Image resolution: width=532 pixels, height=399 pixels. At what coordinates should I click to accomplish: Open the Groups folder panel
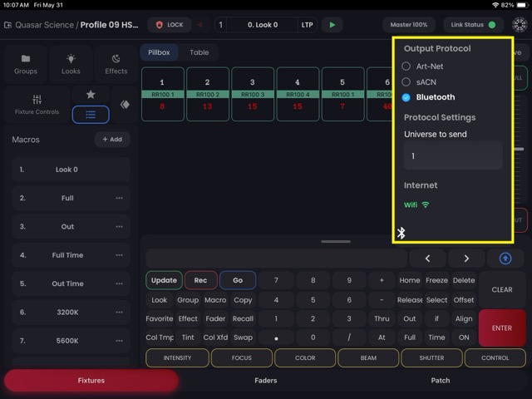point(26,64)
